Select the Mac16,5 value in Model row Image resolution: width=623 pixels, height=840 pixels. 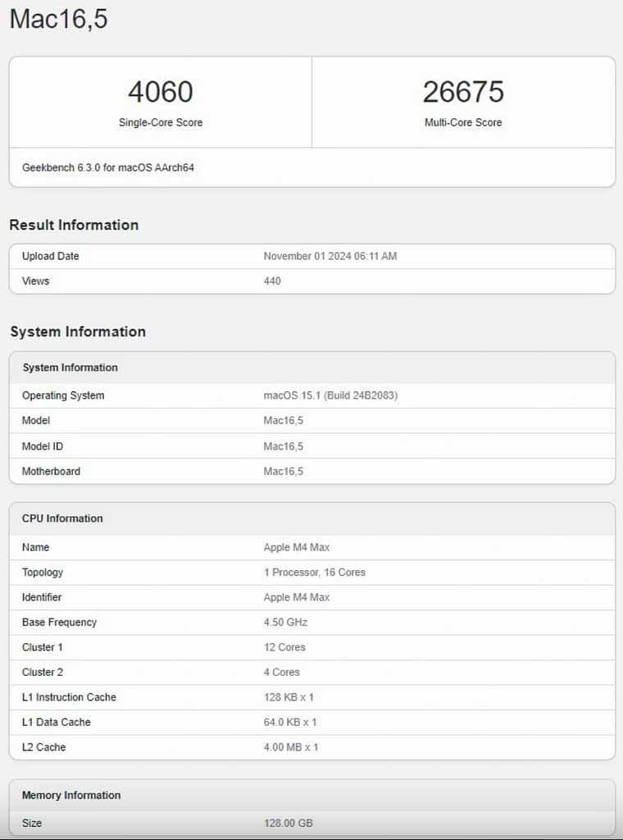pyautogui.click(x=283, y=421)
